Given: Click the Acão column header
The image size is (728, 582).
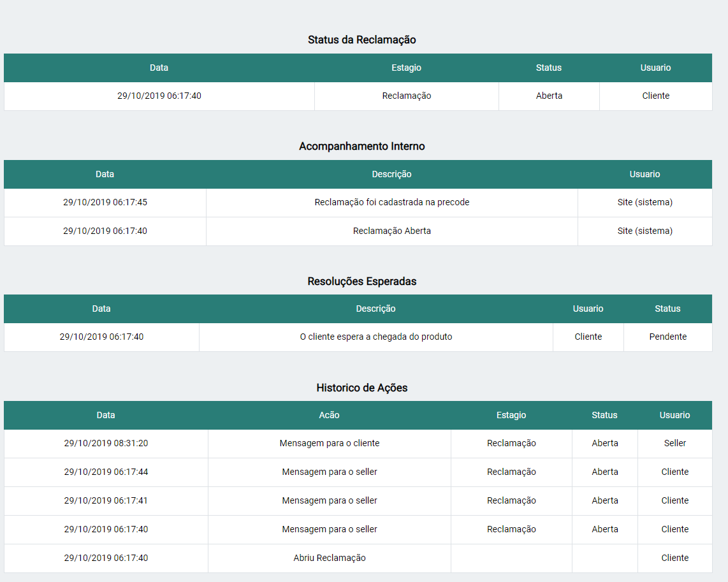Looking at the screenshot, I should (x=329, y=416).
